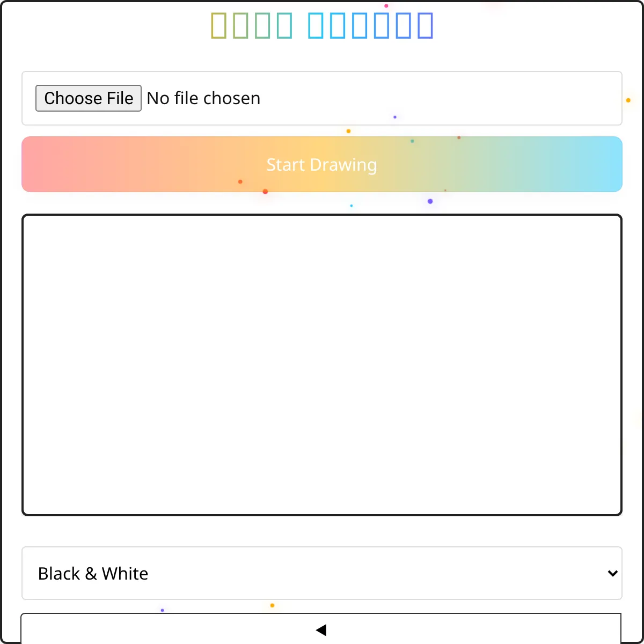Click the blue end of Start Drawing button
Screen dimensions: 644x644
point(596,164)
